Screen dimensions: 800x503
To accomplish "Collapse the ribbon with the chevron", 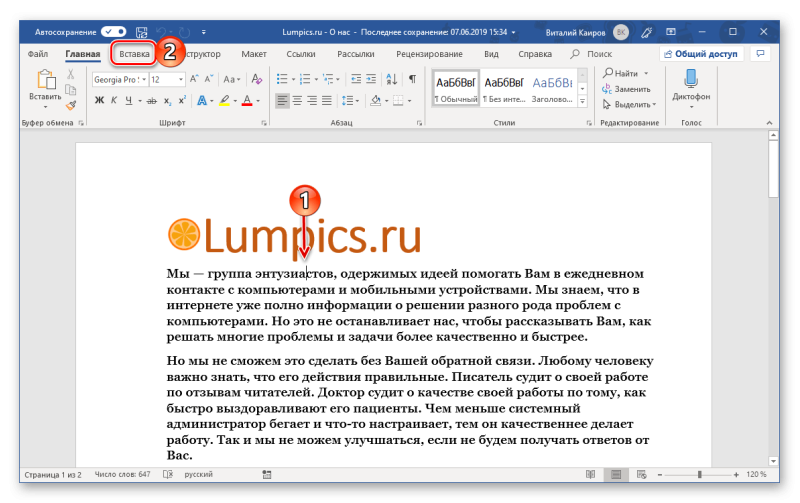I will tap(769, 123).
